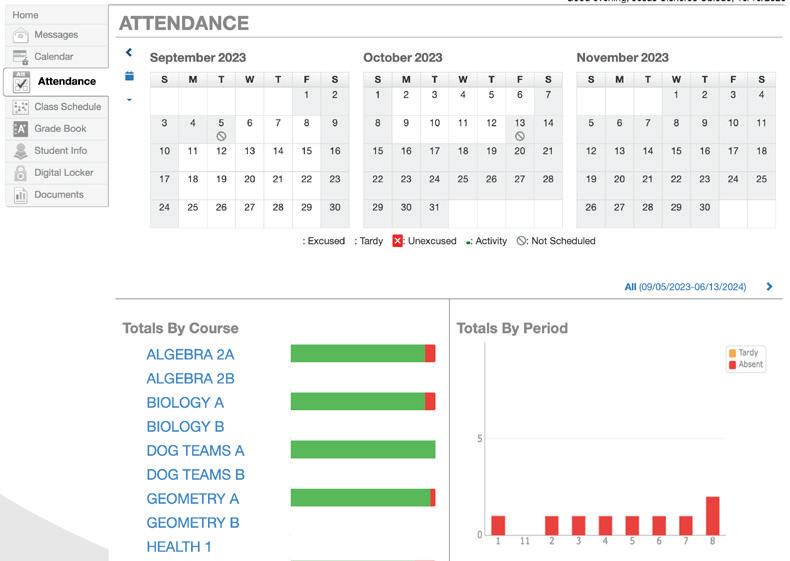790x561 pixels.
Task: Toggle Absent series in chart legend
Action: (x=746, y=364)
